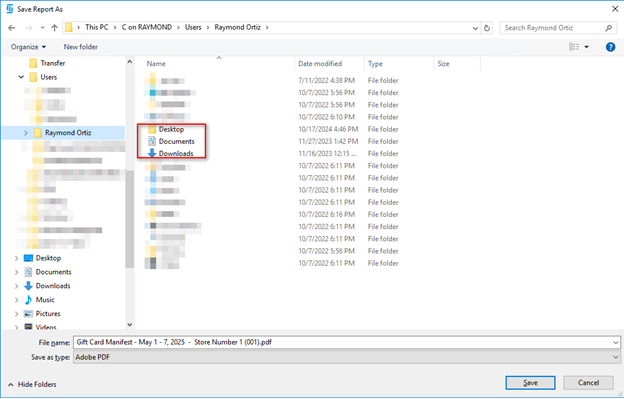Click the address bar folder icon
The image size is (624, 399).
click(69, 27)
